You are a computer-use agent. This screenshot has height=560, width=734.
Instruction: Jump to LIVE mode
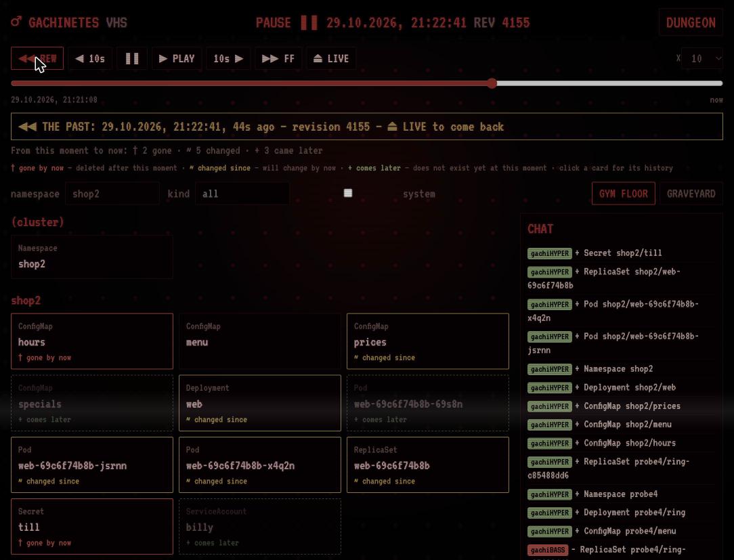[x=331, y=58]
